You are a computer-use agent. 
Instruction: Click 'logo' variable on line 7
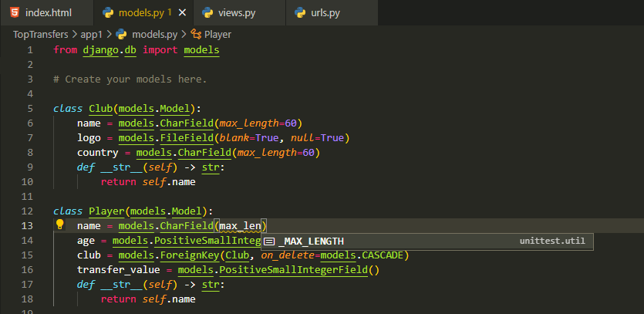point(89,138)
